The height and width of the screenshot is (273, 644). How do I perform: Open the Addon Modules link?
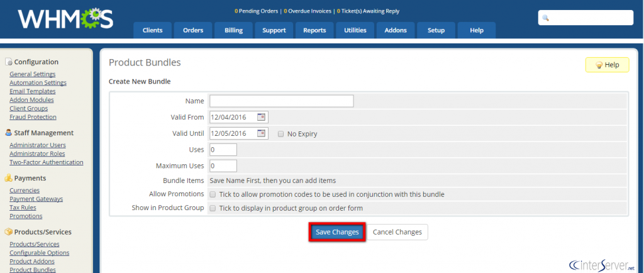31,100
